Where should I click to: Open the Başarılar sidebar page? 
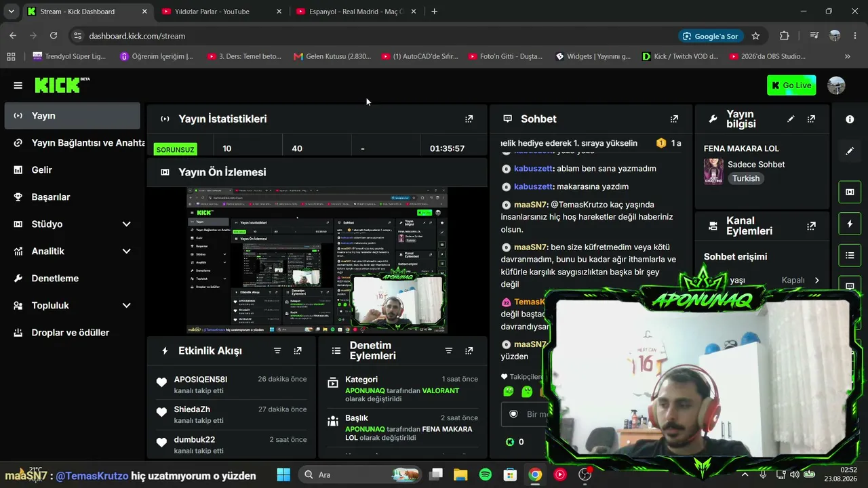(72, 197)
